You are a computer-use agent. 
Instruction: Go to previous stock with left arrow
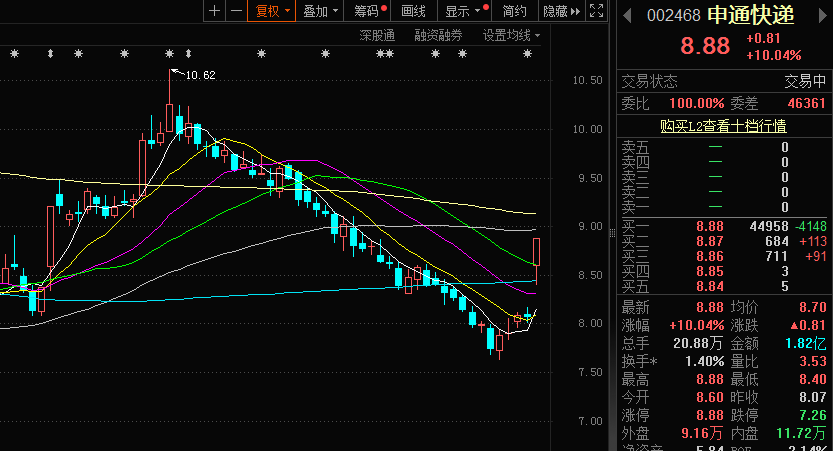click(x=627, y=15)
